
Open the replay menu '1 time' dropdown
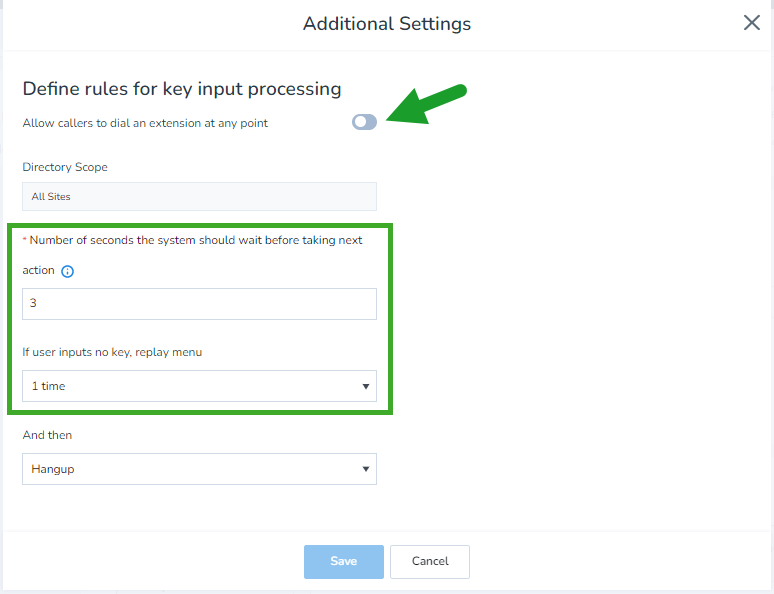(199, 386)
